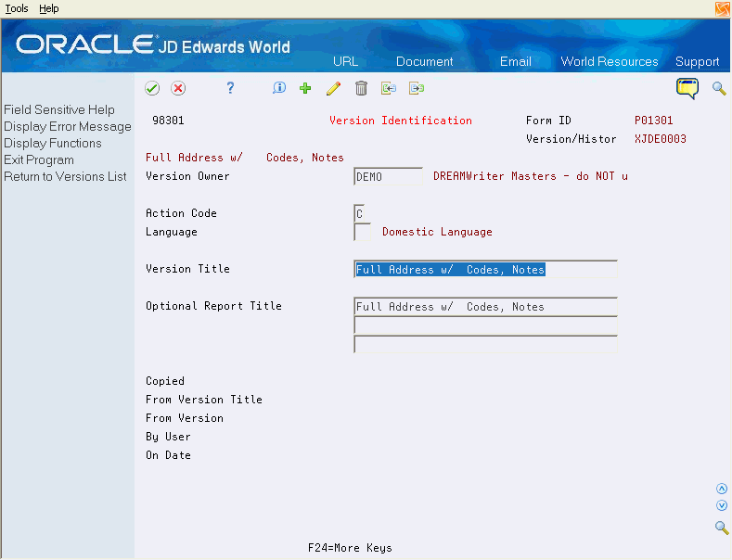Click the yellow pencil change icon
Viewport: 732px width, 560px height.
[x=333, y=88]
